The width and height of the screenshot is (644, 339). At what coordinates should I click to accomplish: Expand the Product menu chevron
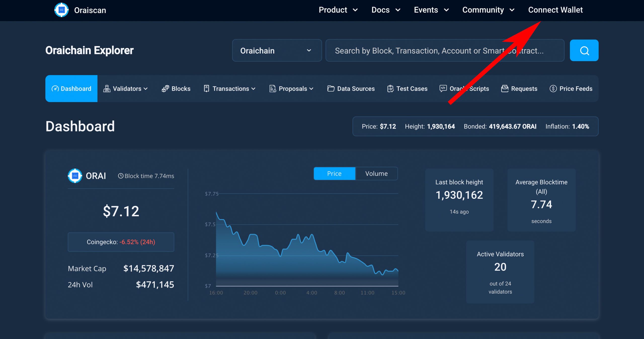click(x=355, y=10)
